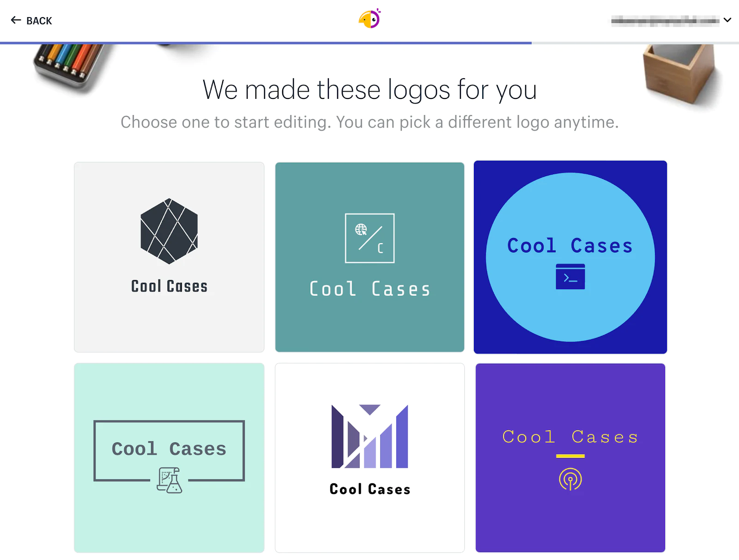The width and height of the screenshot is (739, 560).
Task: Select the gray hexagon logo card
Action: coord(169,323)
